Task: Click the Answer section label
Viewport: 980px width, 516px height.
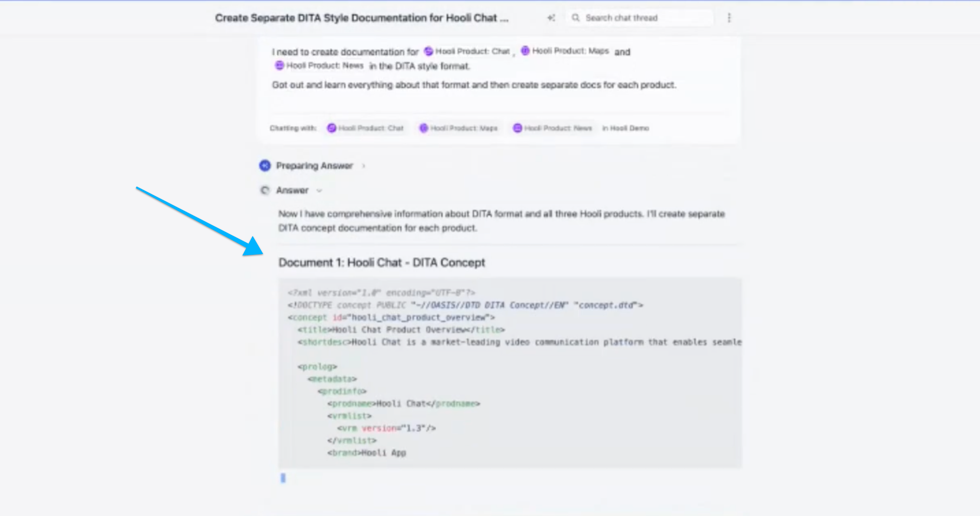Action: (292, 190)
